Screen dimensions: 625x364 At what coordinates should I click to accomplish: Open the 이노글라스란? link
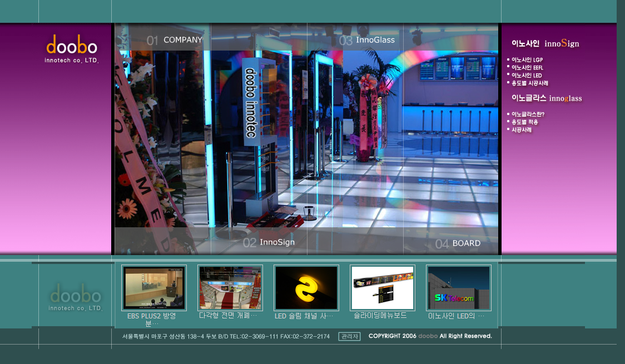pyautogui.click(x=528, y=114)
